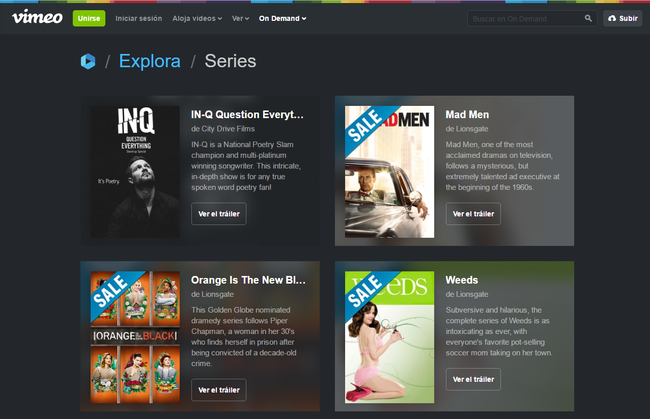Viewport: 650px width, 419px height.
Task: Play Orange Is The New Black trailer
Action: [x=218, y=389]
